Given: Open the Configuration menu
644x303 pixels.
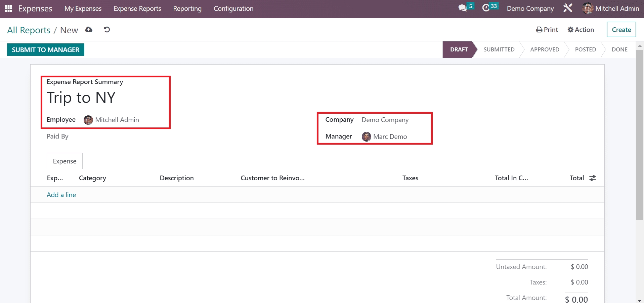Looking at the screenshot, I should (233, 8).
